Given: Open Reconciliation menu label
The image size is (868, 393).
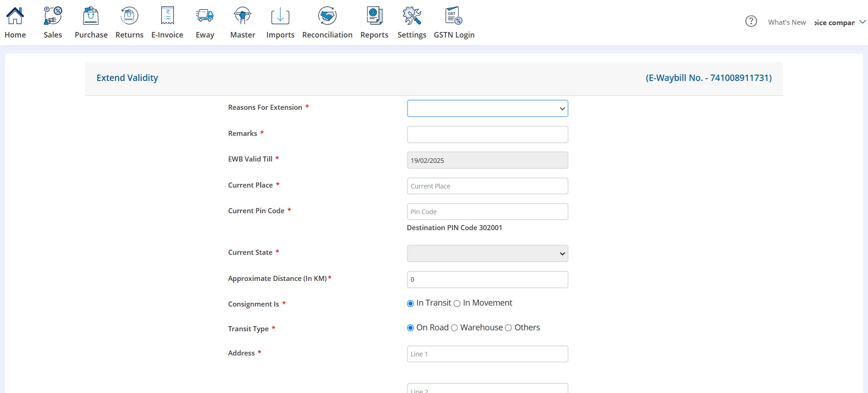Looking at the screenshot, I should tap(327, 35).
